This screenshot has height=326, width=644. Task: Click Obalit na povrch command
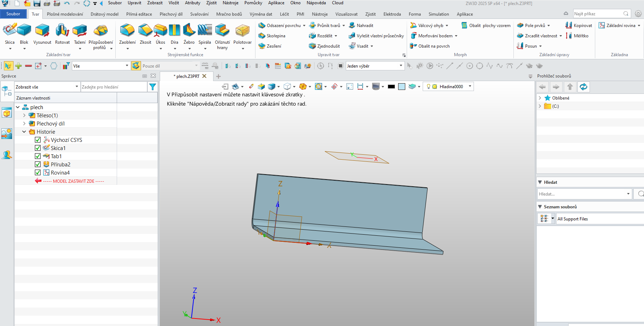[430, 46]
